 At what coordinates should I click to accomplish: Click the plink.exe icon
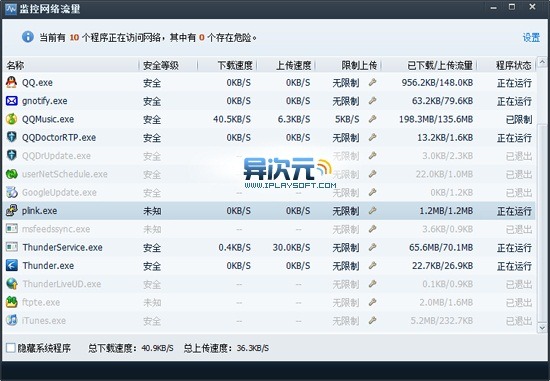pos(12,210)
